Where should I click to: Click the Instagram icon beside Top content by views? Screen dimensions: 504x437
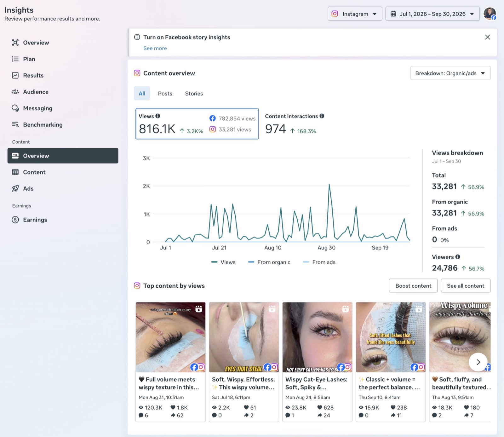[x=137, y=286]
